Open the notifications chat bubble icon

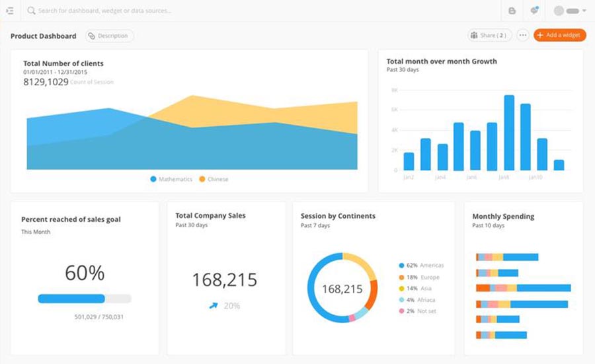534,11
